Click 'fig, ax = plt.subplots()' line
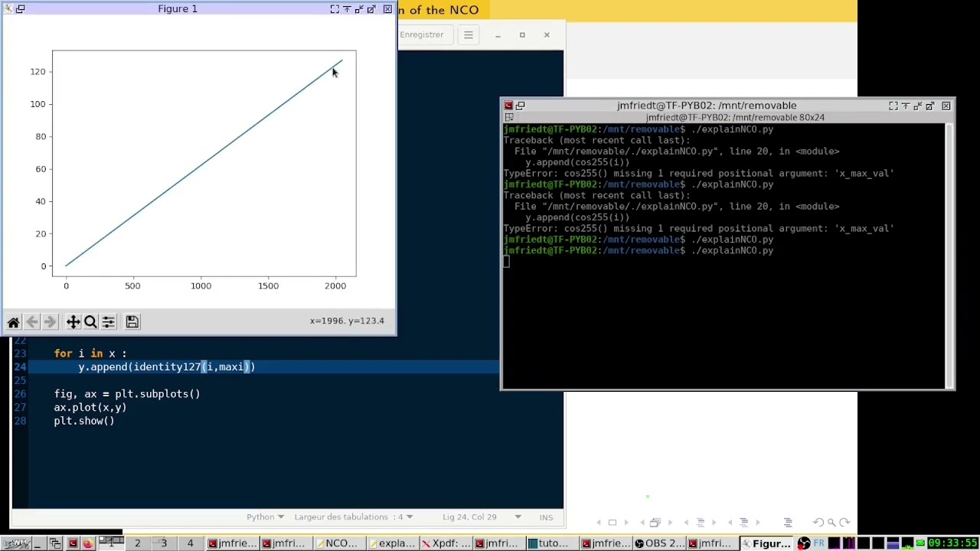Image resolution: width=980 pixels, height=551 pixels. [x=127, y=394]
